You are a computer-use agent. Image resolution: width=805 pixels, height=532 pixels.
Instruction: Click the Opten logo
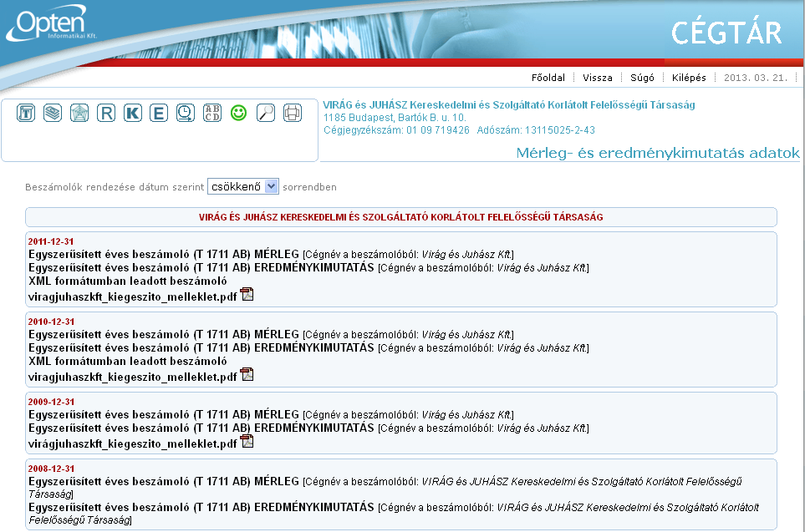pyautogui.click(x=50, y=23)
